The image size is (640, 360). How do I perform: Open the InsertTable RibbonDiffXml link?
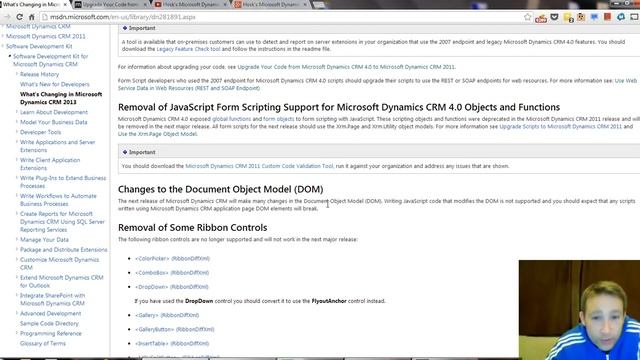click(172, 344)
